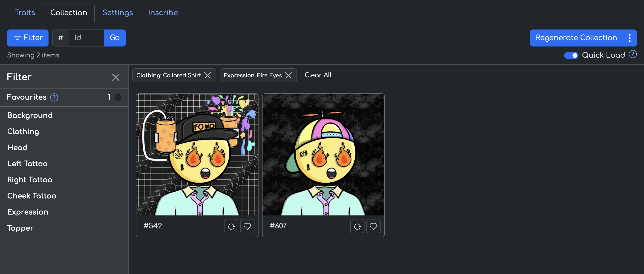The width and height of the screenshot is (644, 274).
Task: Click the Regenerate Collection button
Action: pos(576,38)
